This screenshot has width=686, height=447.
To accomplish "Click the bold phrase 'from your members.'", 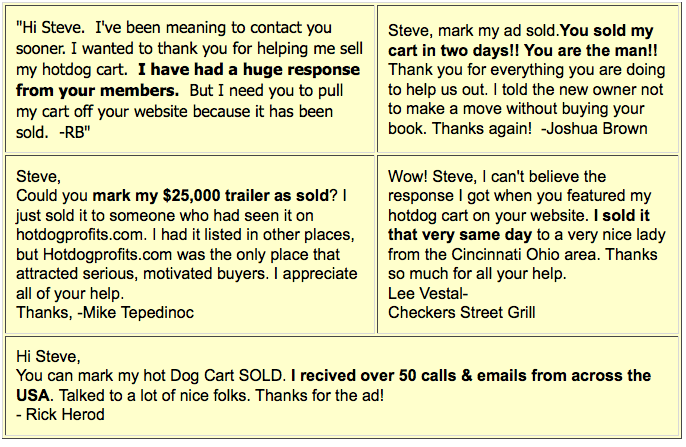I will coord(98,91).
